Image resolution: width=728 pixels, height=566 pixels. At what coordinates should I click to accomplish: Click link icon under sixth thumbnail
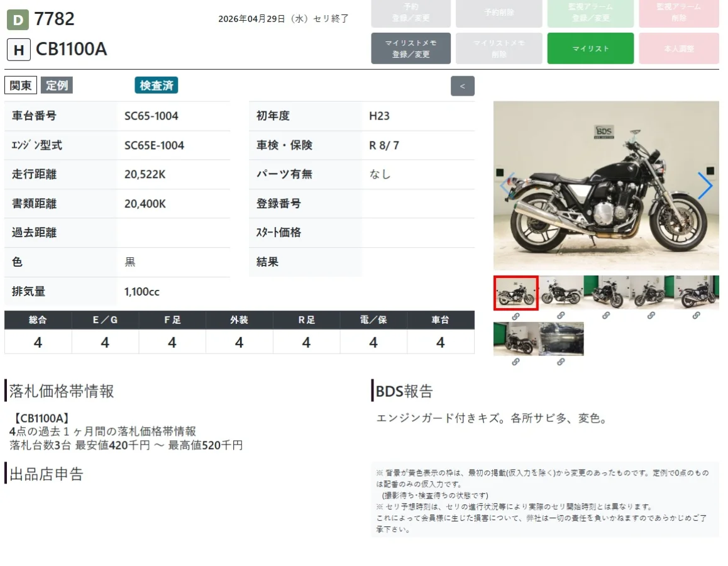click(516, 362)
